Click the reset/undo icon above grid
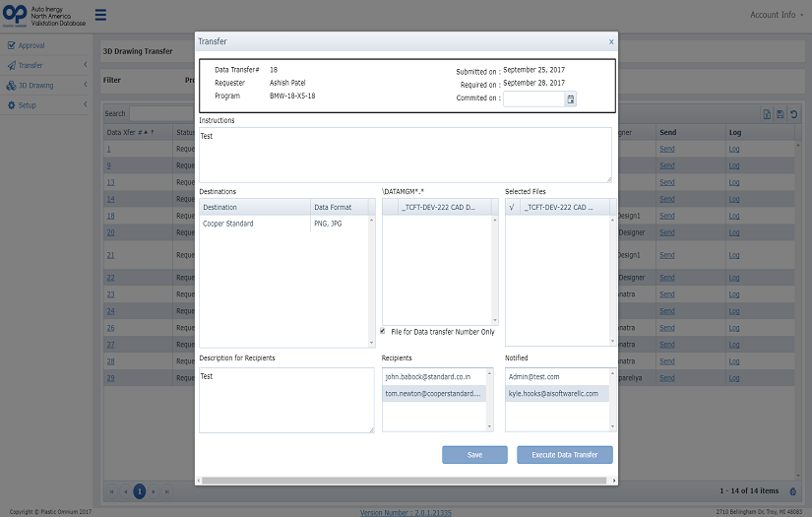This screenshot has width=812, height=517. 793,114
